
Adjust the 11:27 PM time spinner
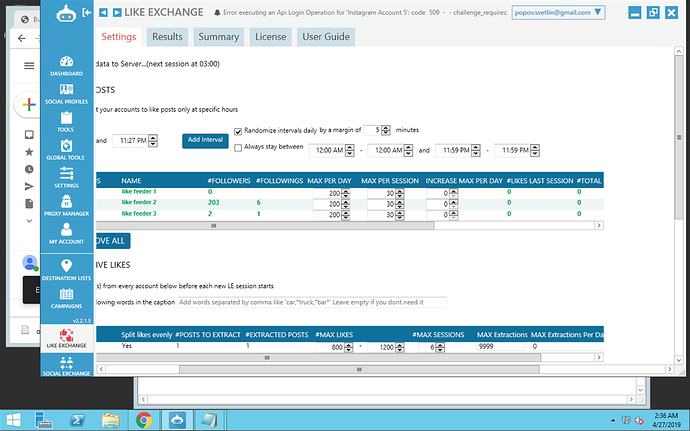tap(153, 141)
